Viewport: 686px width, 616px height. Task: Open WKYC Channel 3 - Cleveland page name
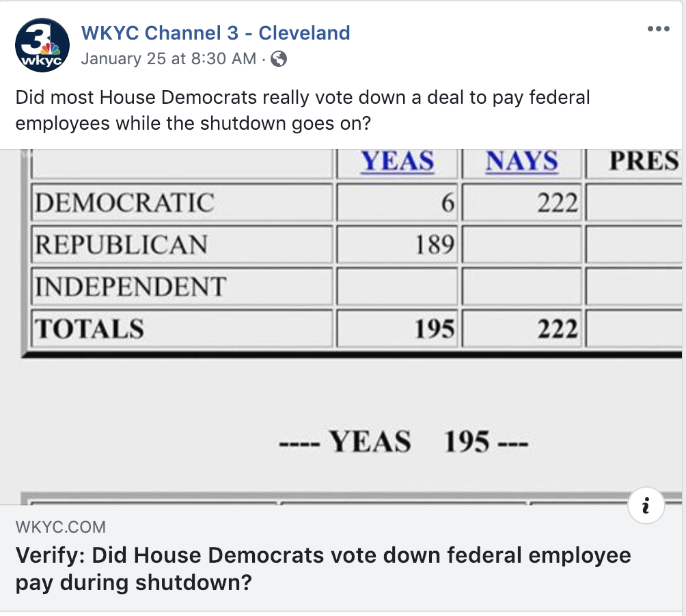tap(216, 33)
